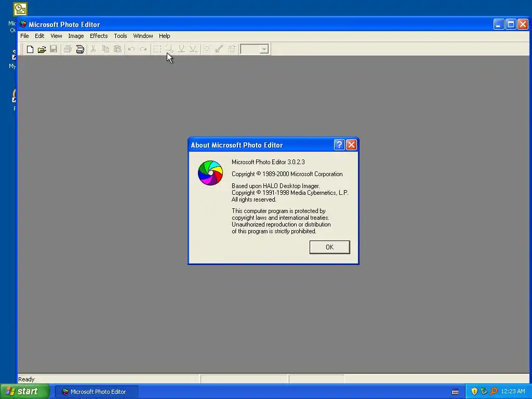The width and height of the screenshot is (532, 399).
Task: Click the Safely Remove Hardware tray icon
Action: click(x=484, y=392)
